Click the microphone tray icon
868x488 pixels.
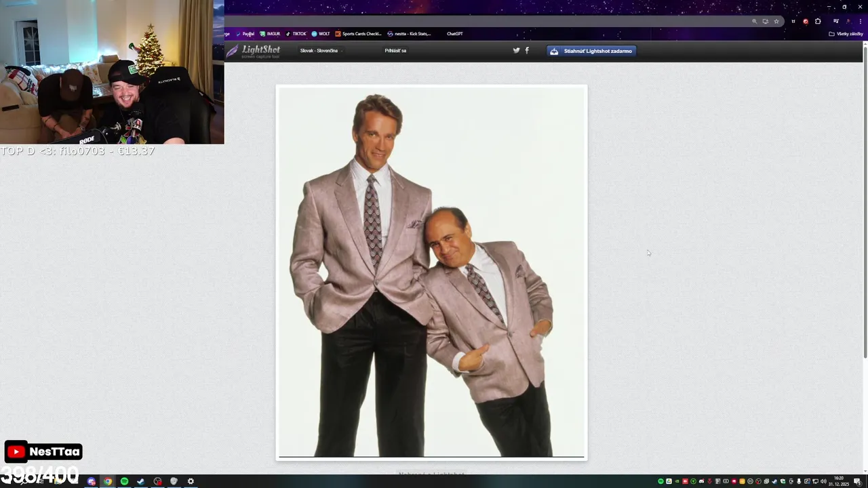pos(799,481)
